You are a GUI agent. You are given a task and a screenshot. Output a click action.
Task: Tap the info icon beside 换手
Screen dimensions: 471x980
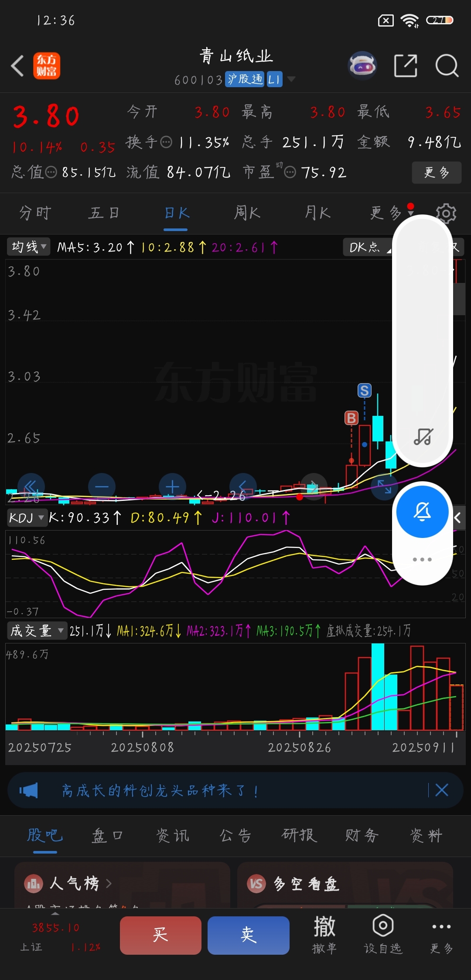[166, 142]
